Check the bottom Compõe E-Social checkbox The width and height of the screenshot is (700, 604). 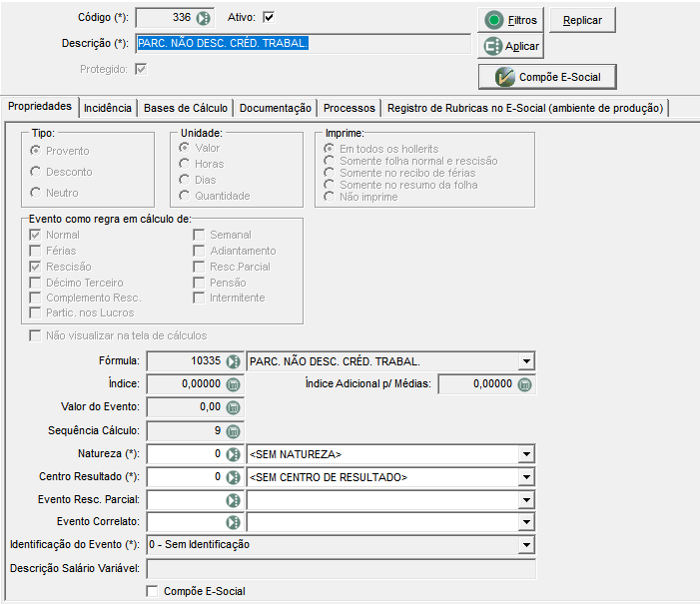152,591
